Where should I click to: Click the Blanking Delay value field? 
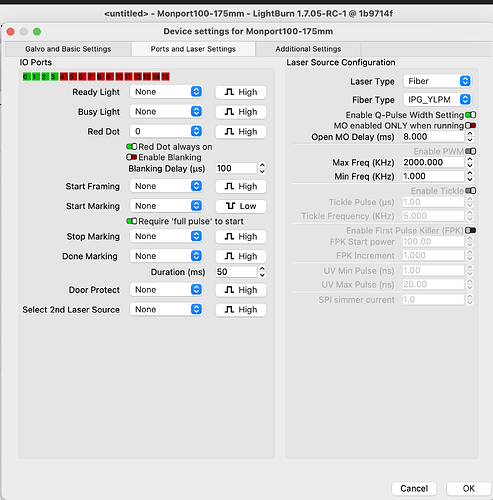(x=236, y=168)
